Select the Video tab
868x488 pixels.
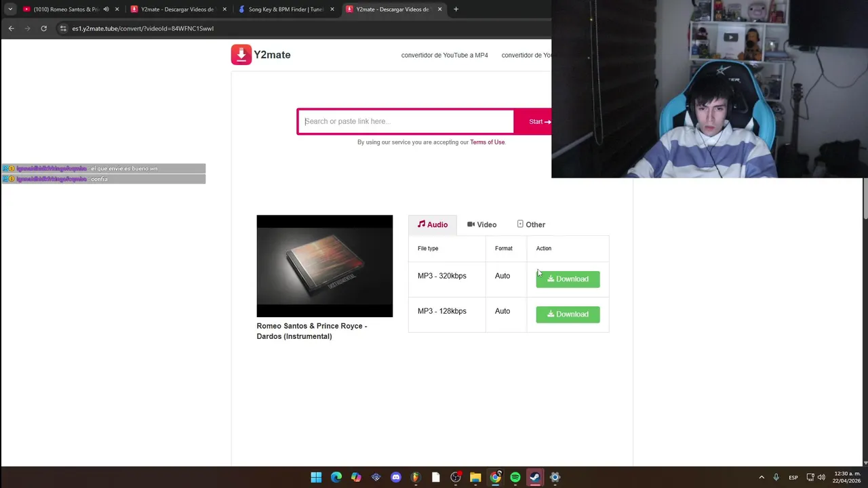click(x=482, y=224)
